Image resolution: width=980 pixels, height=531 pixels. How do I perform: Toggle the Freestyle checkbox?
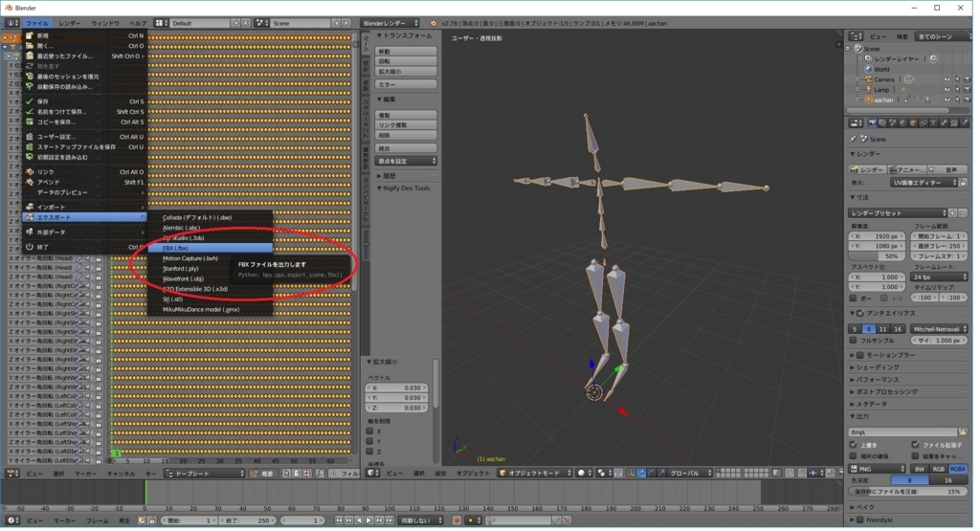[860, 520]
